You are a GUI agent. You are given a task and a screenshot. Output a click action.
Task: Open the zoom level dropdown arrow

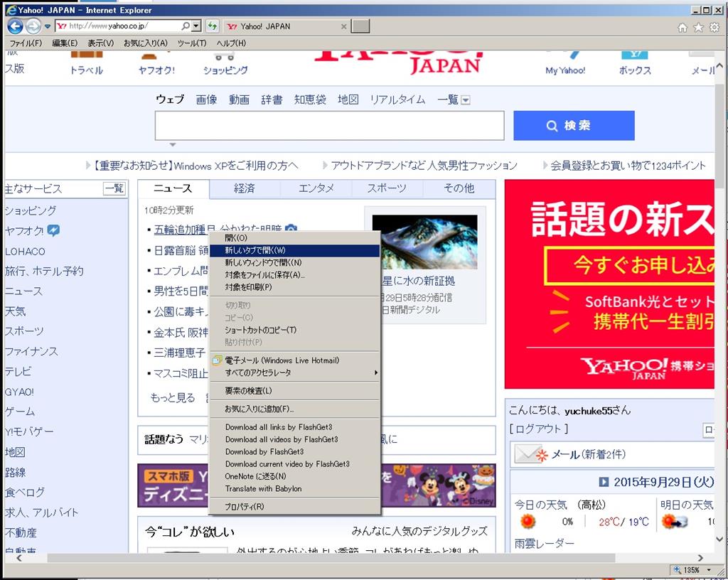point(709,570)
